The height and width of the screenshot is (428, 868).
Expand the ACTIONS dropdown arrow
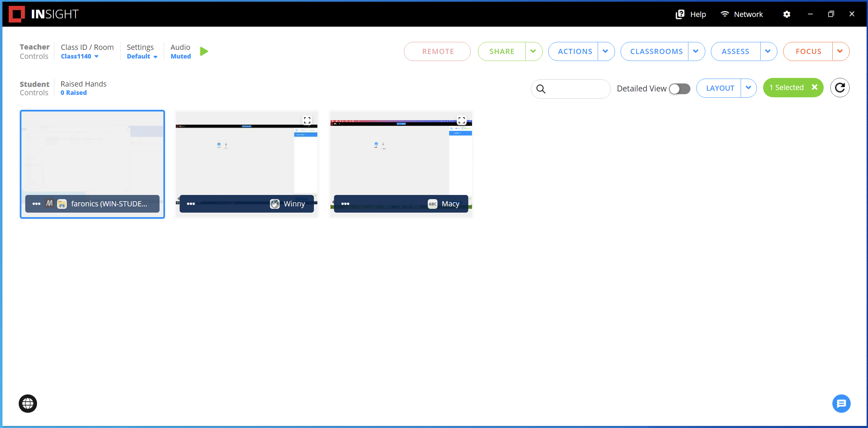click(605, 52)
